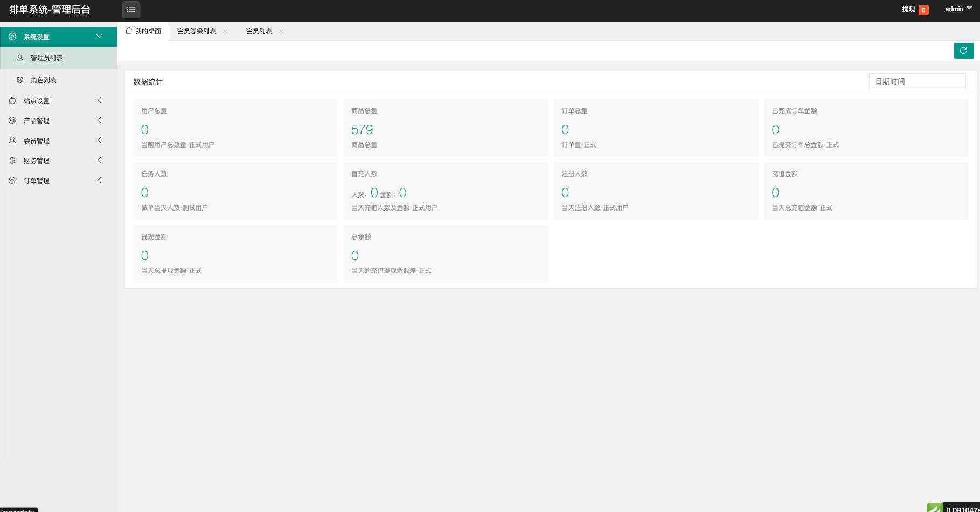This screenshot has width=980, height=512.
Task: Click the user icon next to 管理员列表
Action: click(20, 58)
